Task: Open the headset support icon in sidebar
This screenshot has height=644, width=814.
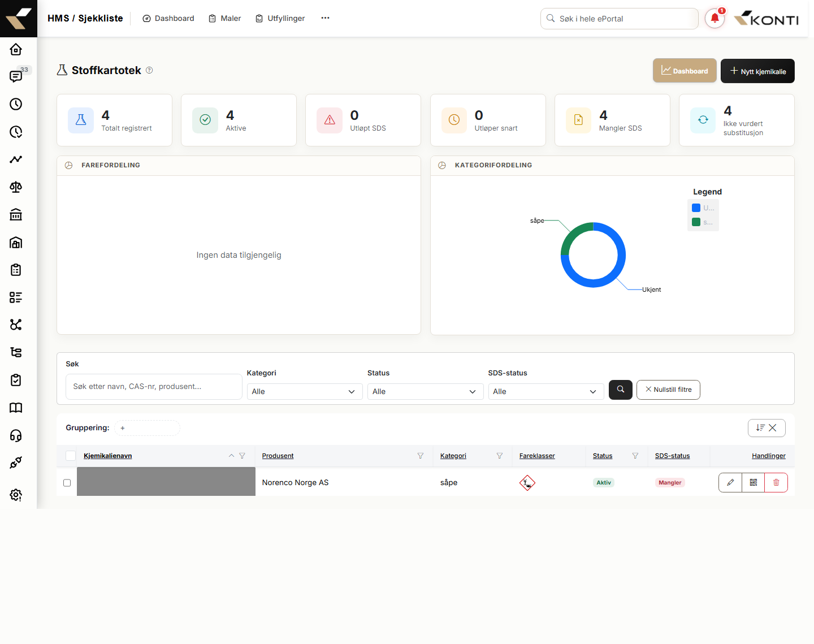Action: pyautogui.click(x=16, y=435)
